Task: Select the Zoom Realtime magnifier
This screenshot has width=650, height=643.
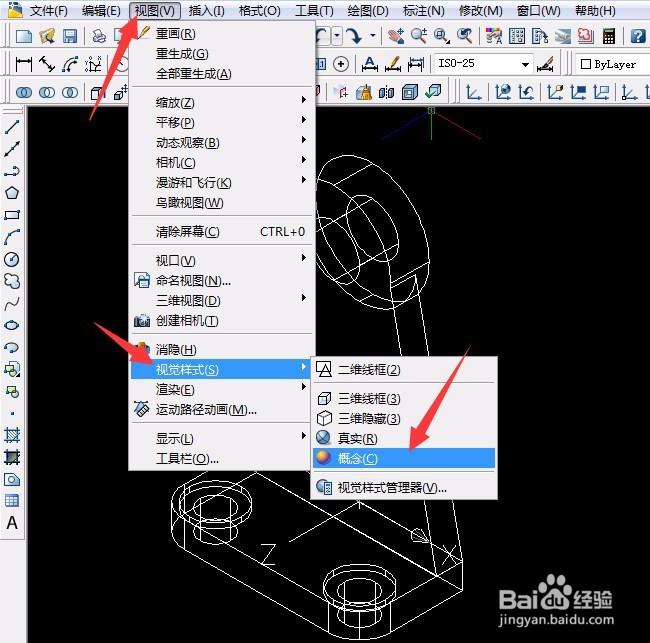Action: click(419, 36)
